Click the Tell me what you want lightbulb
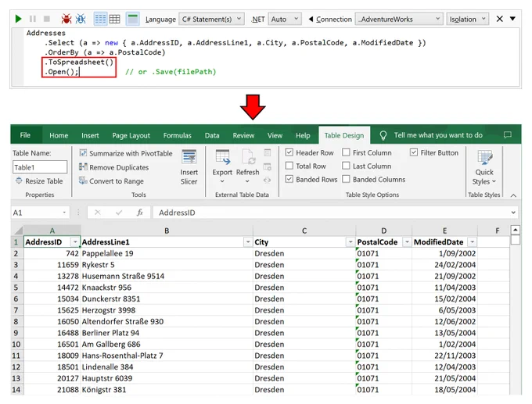 383,135
